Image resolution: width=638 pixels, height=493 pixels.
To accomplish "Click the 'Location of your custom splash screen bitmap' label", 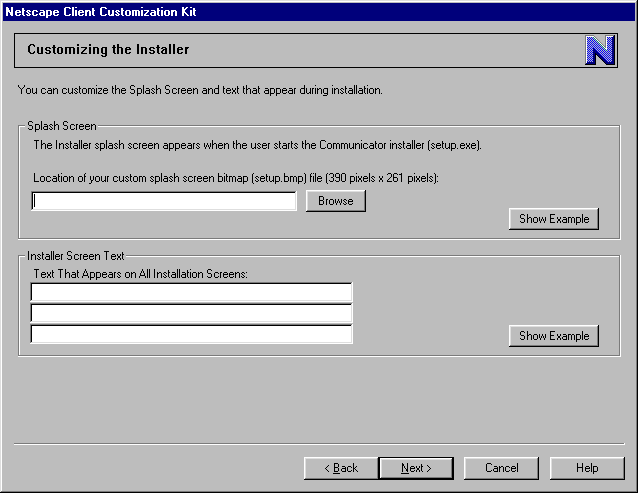I will [x=235, y=178].
